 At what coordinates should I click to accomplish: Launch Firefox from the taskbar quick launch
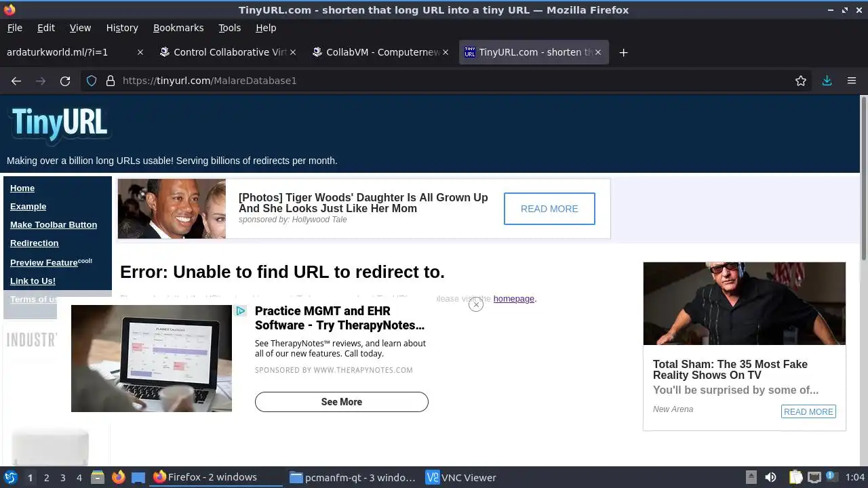tap(118, 477)
